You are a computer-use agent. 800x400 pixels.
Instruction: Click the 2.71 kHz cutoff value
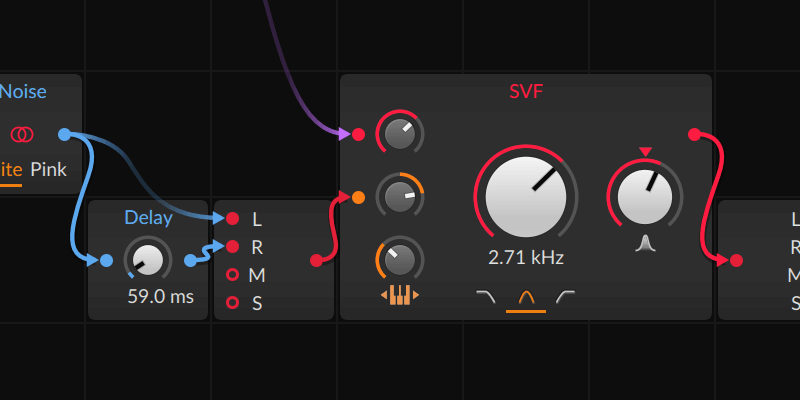[526, 258]
